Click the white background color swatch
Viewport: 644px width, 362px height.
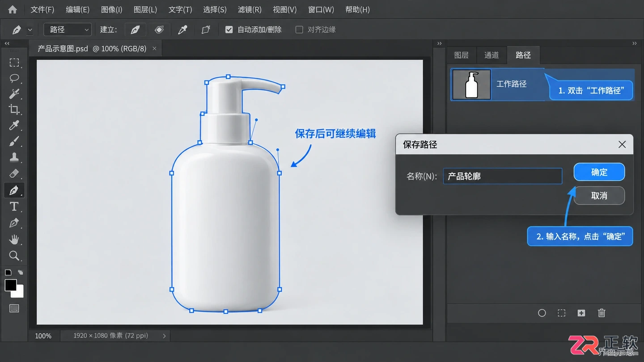coord(19,293)
